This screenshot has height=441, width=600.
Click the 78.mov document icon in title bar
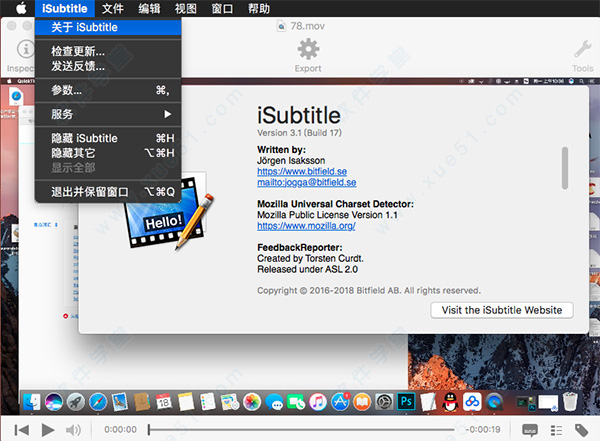click(281, 26)
